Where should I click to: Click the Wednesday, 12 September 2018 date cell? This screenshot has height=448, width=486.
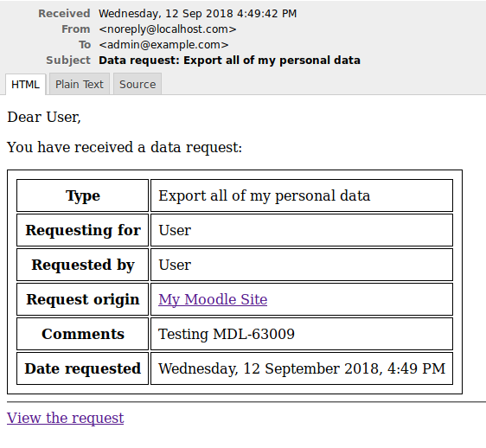pos(302,368)
